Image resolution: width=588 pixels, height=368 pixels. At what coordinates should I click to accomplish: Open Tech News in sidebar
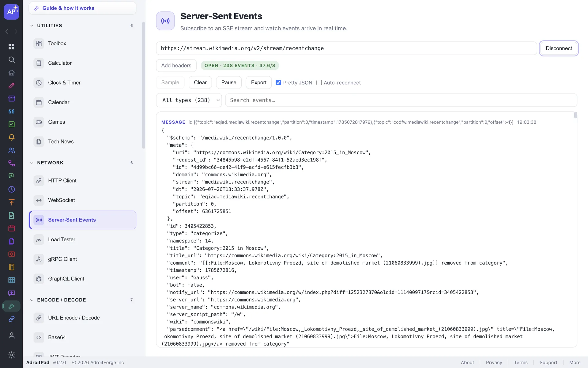point(83,142)
